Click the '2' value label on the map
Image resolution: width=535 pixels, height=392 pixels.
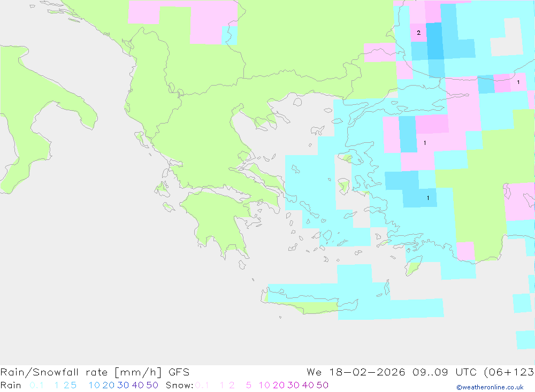(419, 33)
